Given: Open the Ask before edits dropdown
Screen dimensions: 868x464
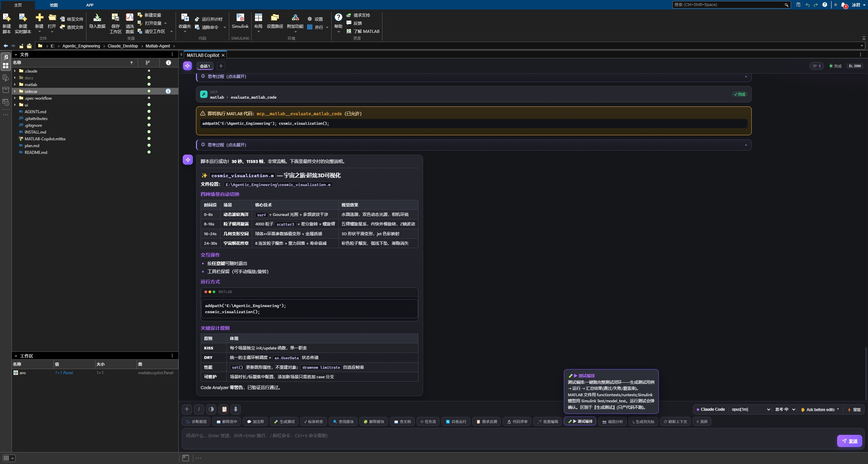Looking at the screenshot, I should click(x=820, y=409).
